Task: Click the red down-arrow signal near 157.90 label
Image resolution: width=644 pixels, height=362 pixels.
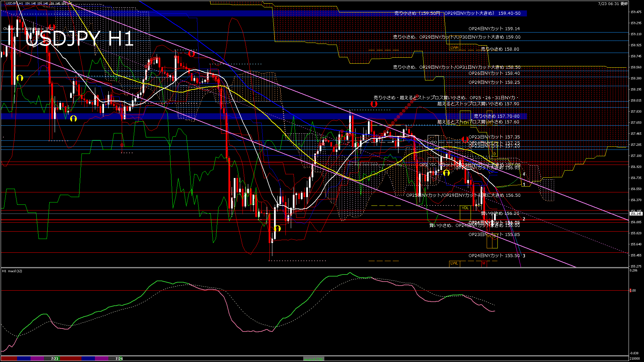Action: [374, 104]
